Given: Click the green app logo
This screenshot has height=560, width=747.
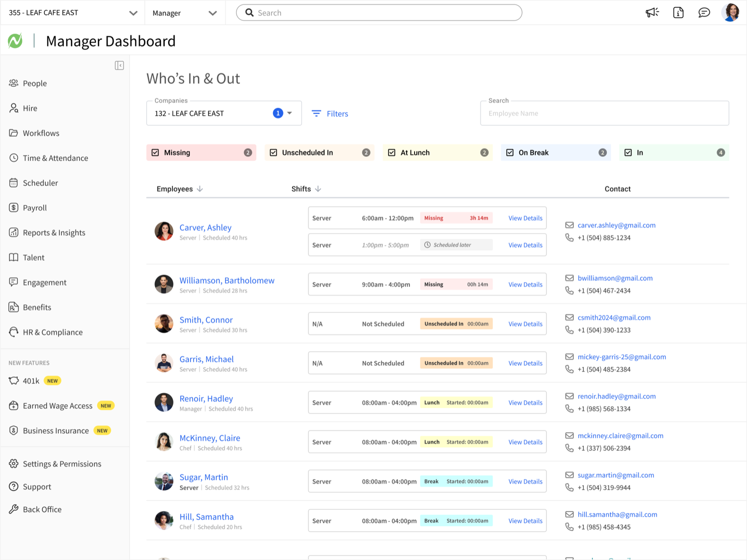Looking at the screenshot, I should (x=15, y=41).
